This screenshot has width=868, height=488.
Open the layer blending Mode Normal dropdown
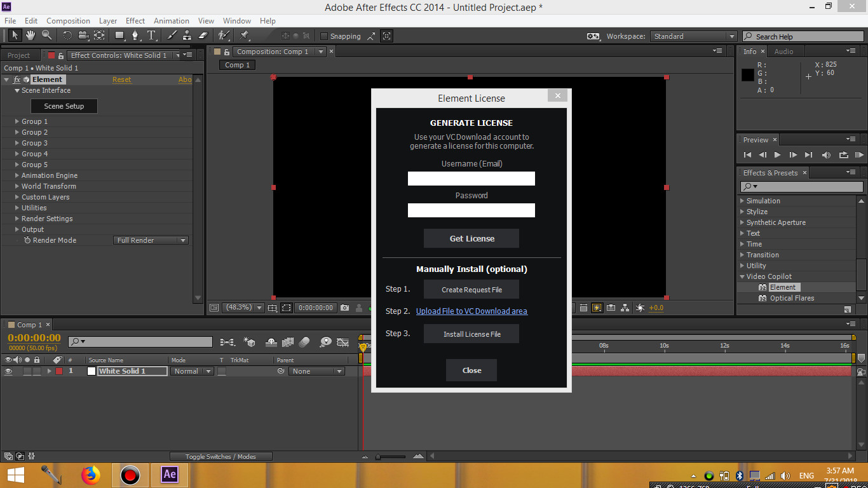[191, 371]
